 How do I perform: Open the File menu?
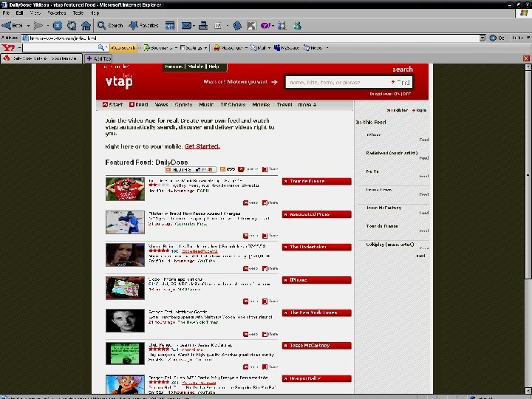tap(6, 13)
